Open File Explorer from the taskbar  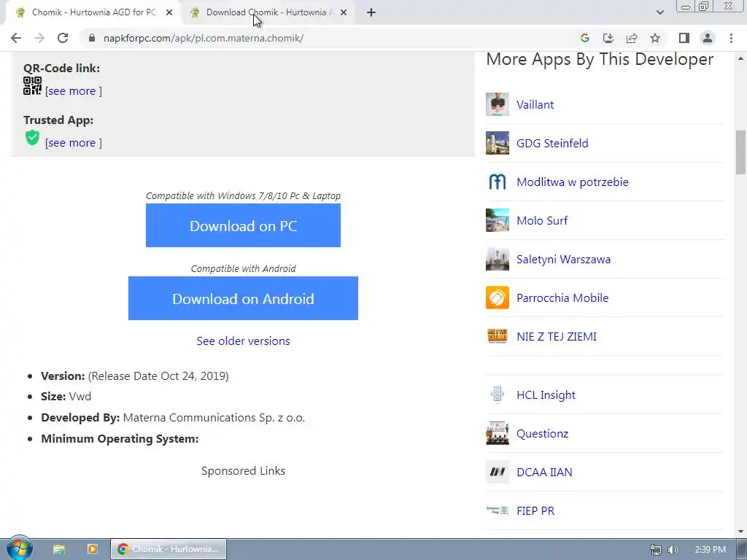[58, 549]
